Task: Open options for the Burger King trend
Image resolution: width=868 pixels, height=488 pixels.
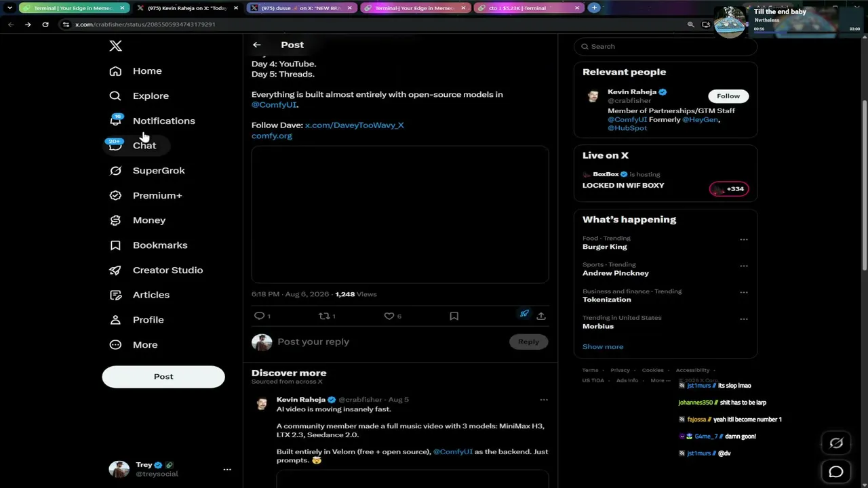Action: click(x=744, y=239)
